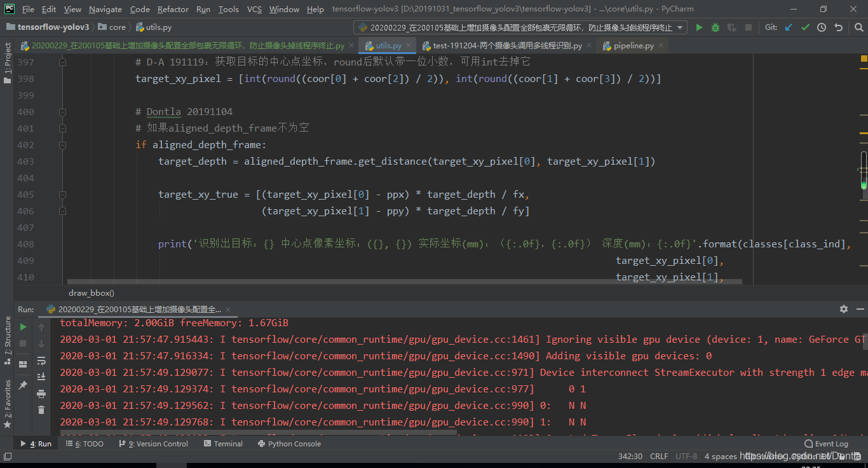Viewport: 868px width, 468px height.
Task: Change line separator by clicking CRLF indicator
Action: pos(658,456)
